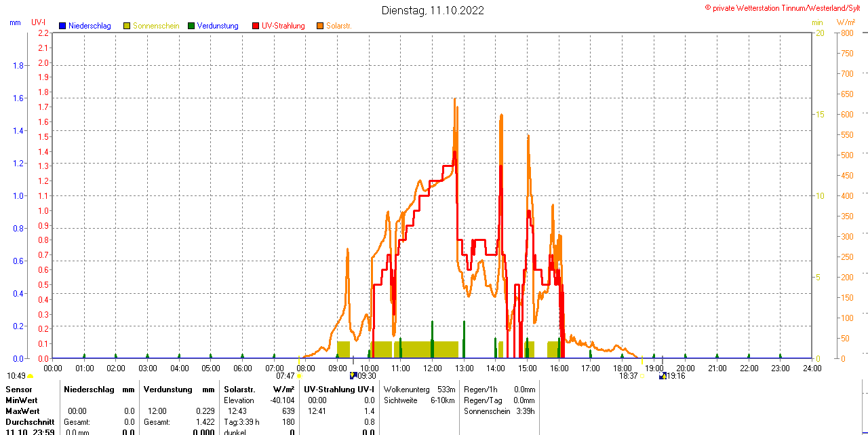The height and width of the screenshot is (435, 868).
Task: Click the green Verdunstung legend square
Action: (x=191, y=26)
